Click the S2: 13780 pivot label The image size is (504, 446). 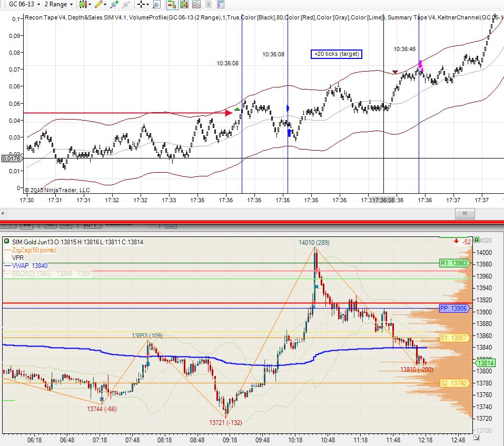pos(454,383)
